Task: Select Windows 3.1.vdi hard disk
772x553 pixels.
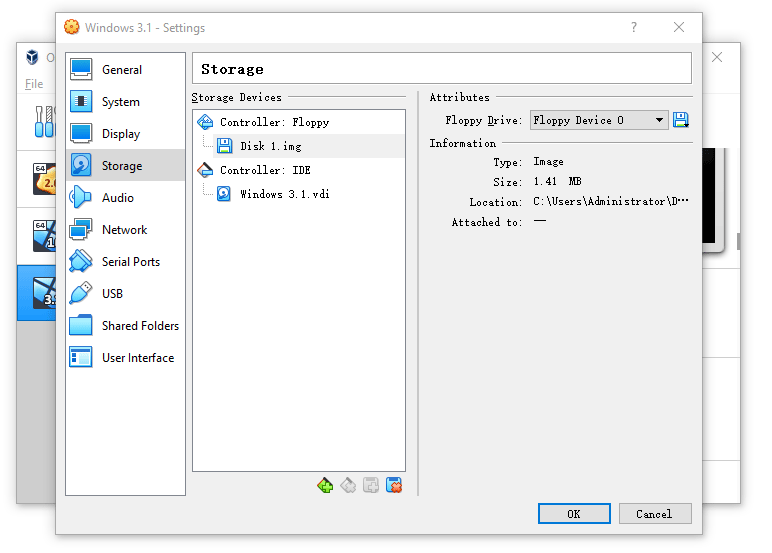Action: 309,194
